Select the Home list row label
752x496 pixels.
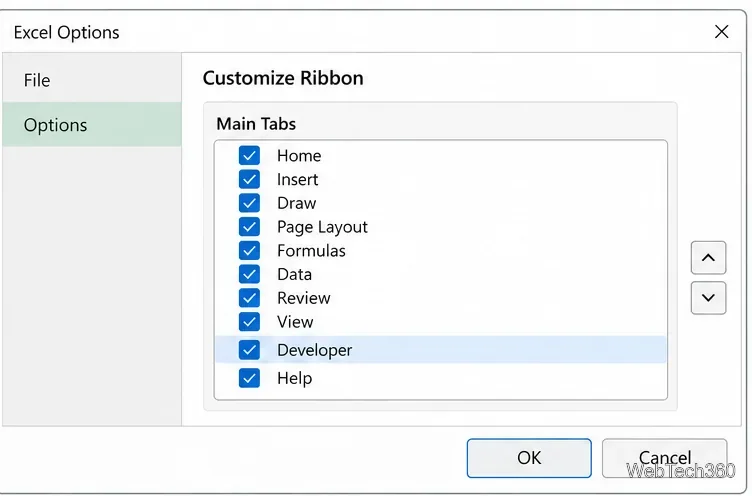coord(299,156)
